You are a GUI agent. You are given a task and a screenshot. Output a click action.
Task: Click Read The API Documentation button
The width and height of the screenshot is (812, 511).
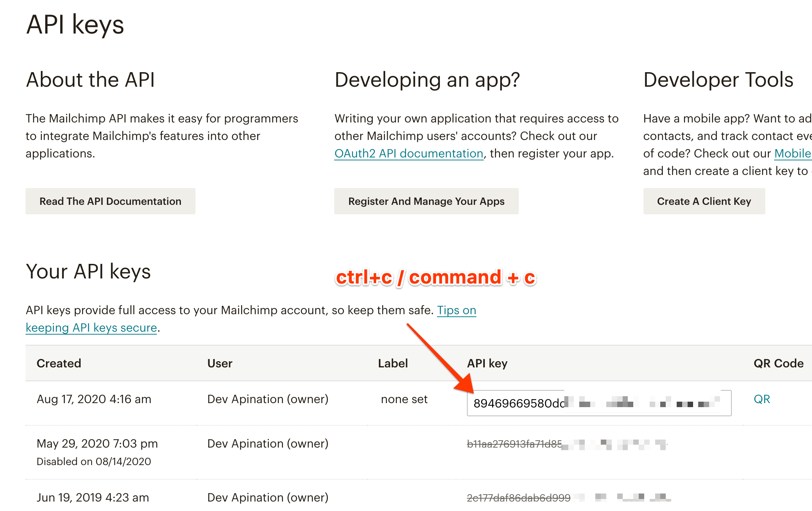point(110,201)
